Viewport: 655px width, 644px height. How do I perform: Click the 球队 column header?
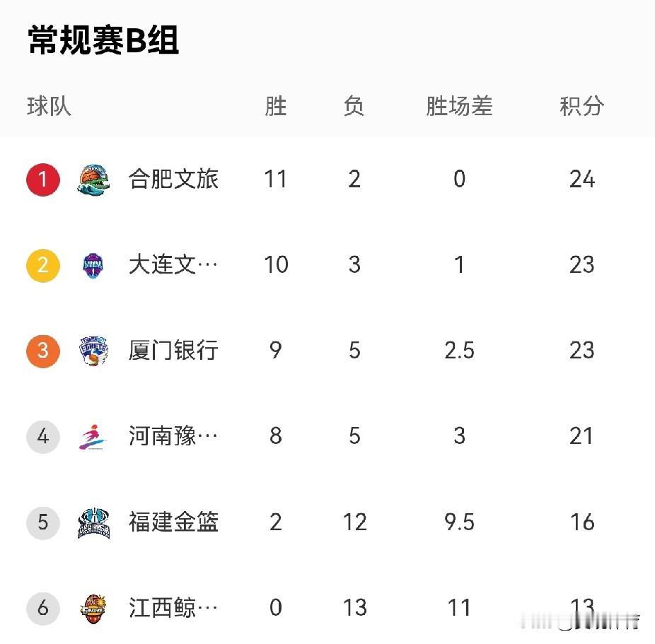(49, 107)
